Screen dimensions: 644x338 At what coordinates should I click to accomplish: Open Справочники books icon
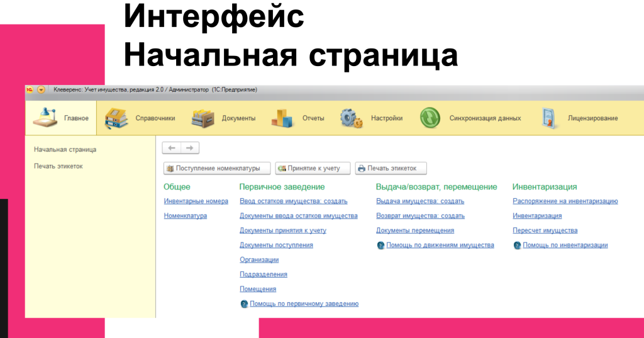(x=116, y=118)
